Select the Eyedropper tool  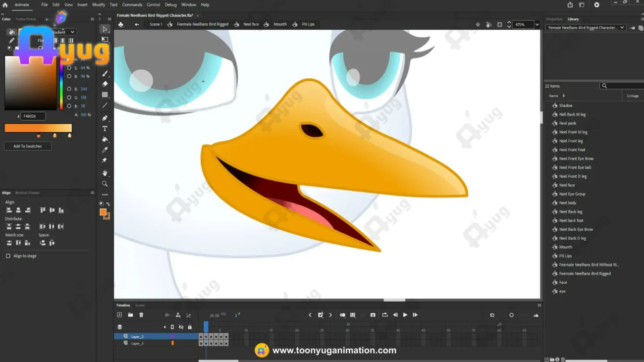click(x=105, y=150)
